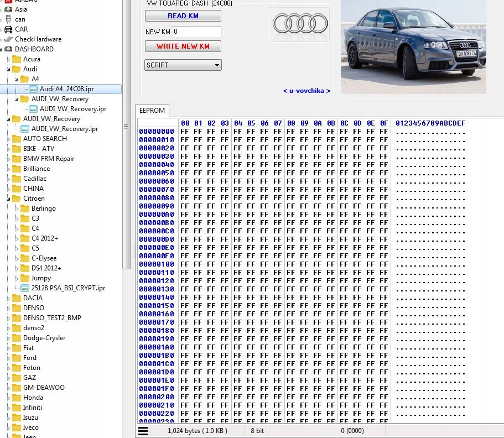Click the AUTO SEARCH folder icon
Image resolution: width=504 pixels, height=438 pixels.
click(x=17, y=139)
